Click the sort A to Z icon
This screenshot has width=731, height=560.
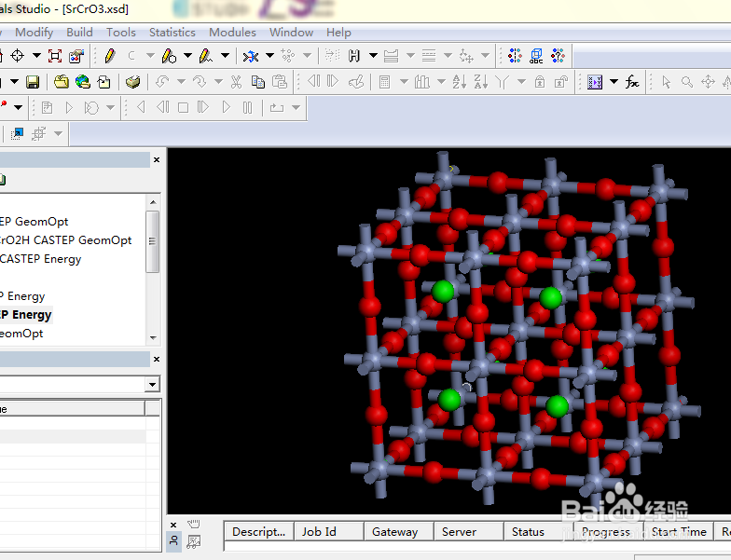click(x=459, y=82)
